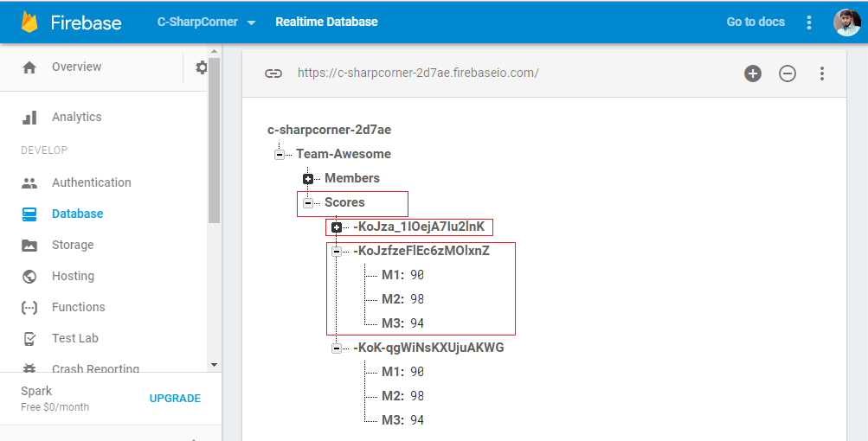Click the collapse all minus icon
The width and height of the screenshot is (868, 441).
(788, 73)
